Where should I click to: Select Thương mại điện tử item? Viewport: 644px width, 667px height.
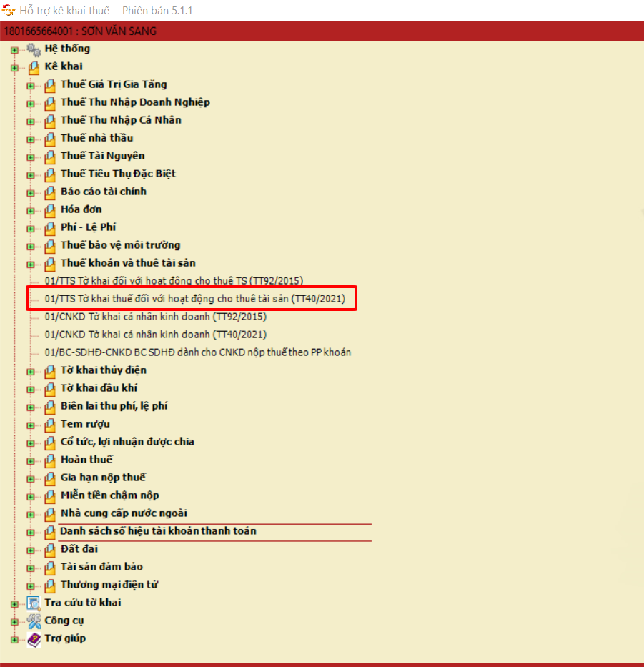pyautogui.click(x=109, y=585)
